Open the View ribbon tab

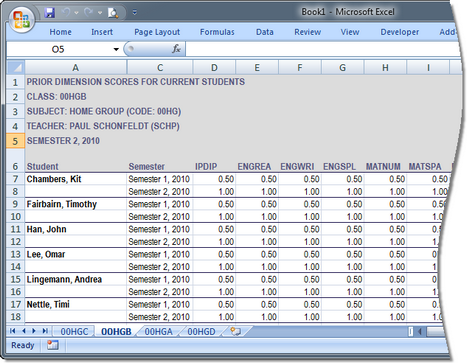tap(350, 32)
